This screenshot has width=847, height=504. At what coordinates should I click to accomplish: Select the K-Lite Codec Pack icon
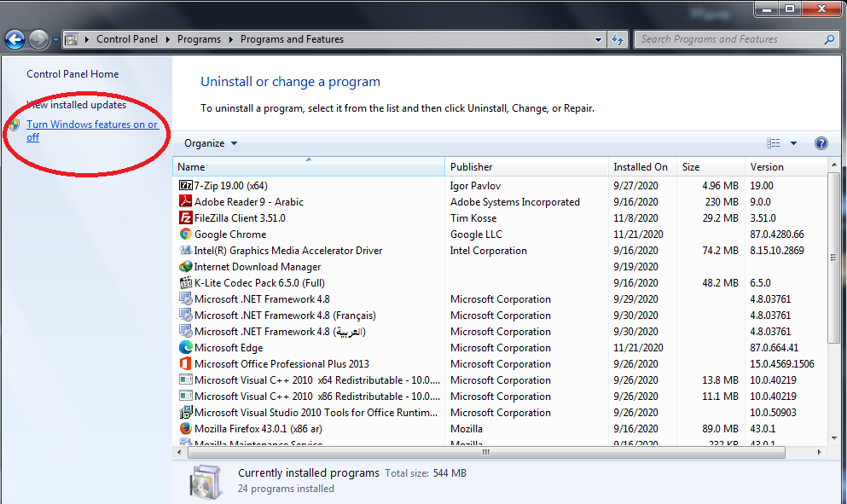point(185,282)
